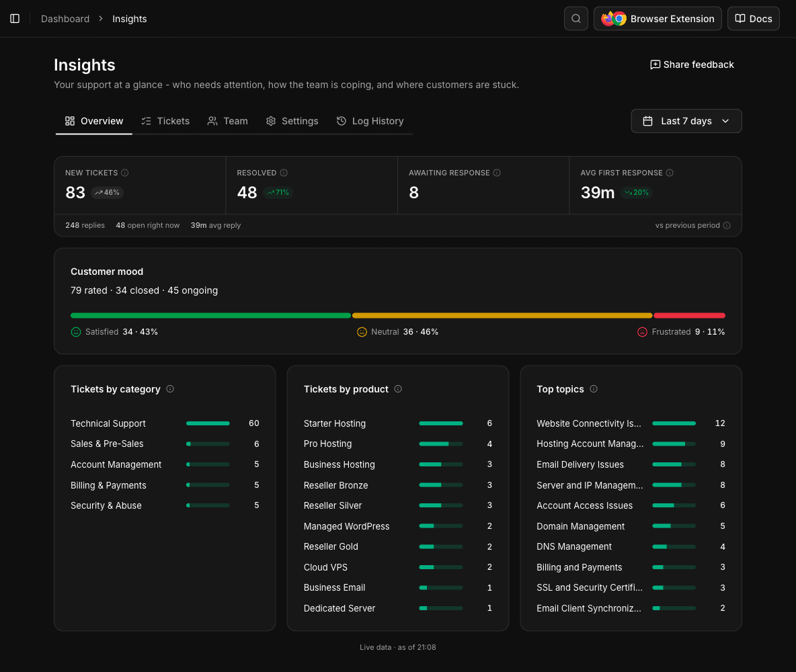Select Account Management category row
The height and width of the screenshot is (672, 796).
(165, 464)
